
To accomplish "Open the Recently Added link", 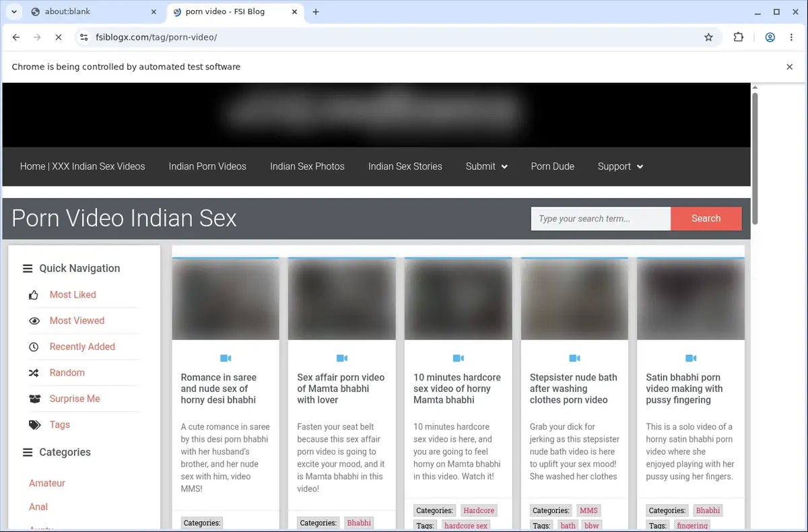I will (x=82, y=347).
